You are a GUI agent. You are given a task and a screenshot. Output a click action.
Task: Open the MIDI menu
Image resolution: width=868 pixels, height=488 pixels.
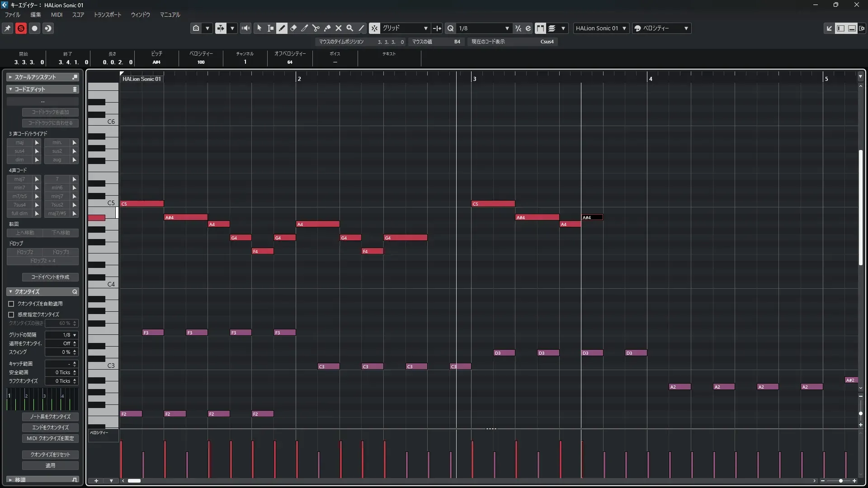[57, 14]
